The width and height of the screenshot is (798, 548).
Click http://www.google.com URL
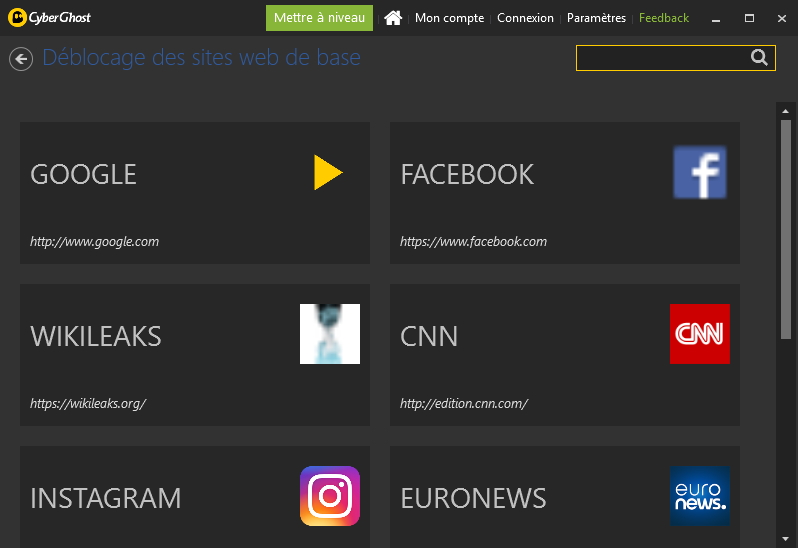click(95, 242)
